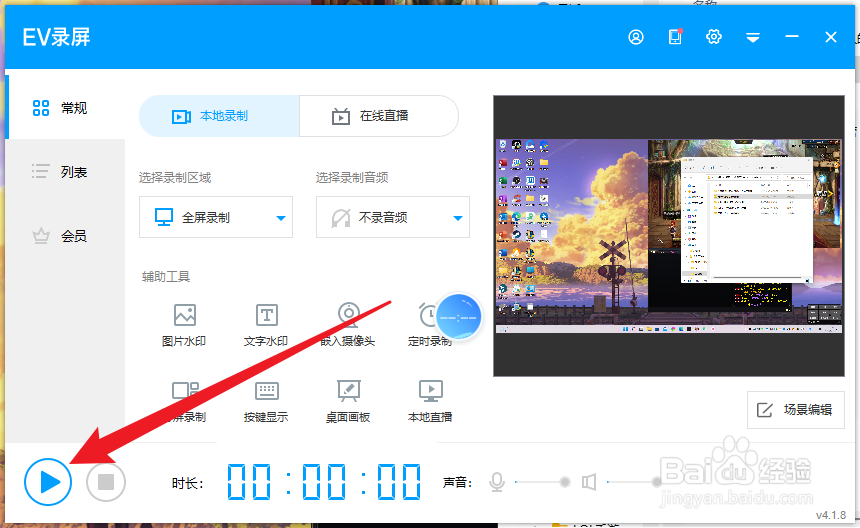
Task: Minimize the EV录屏 window
Action: tap(791, 36)
